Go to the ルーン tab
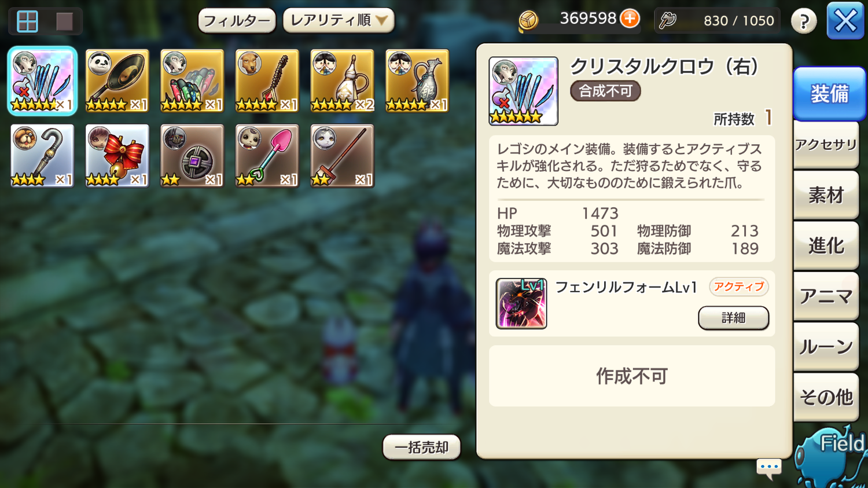 (x=826, y=346)
